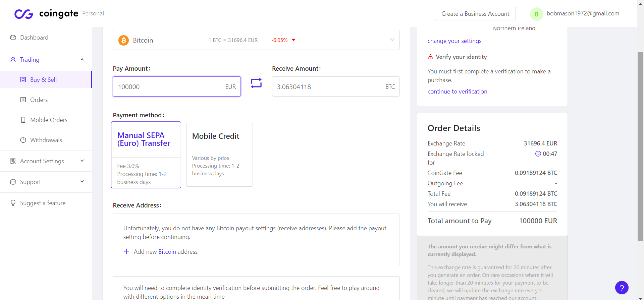Image resolution: width=644 pixels, height=300 pixels.
Task: Click the Dashboard gauge icon
Action: click(x=13, y=38)
